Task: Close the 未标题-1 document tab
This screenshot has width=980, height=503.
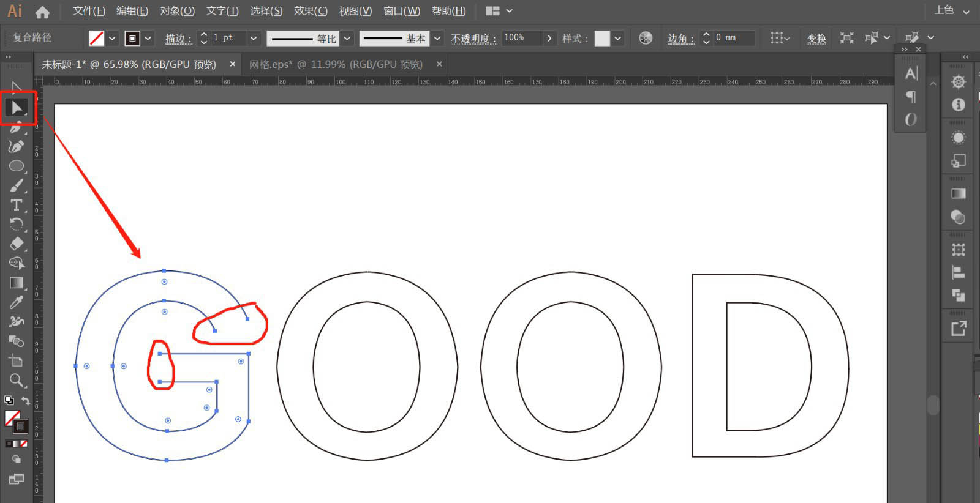Action: 233,64
